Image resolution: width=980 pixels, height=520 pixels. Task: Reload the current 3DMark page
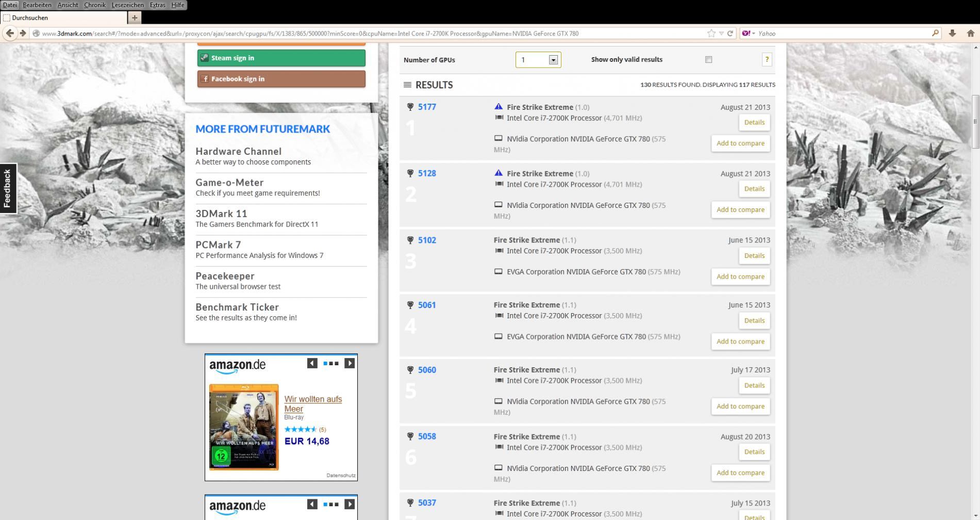(730, 34)
